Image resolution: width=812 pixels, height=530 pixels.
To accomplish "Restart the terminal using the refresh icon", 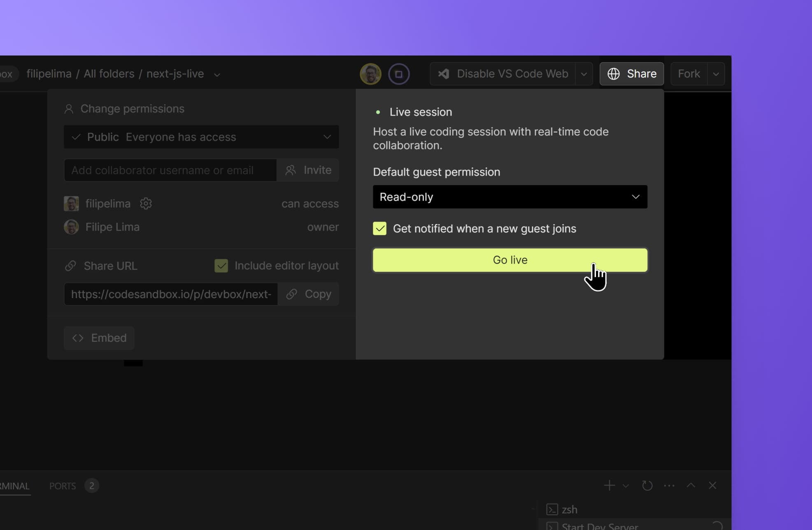I will point(647,486).
